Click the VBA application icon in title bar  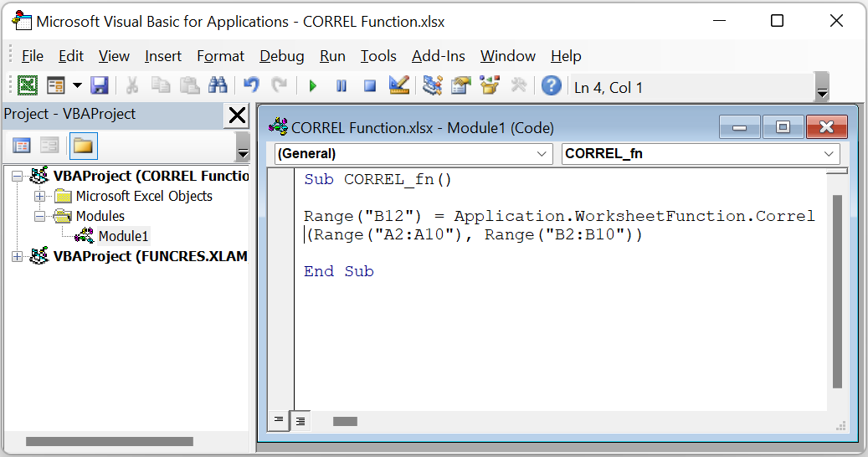point(22,21)
